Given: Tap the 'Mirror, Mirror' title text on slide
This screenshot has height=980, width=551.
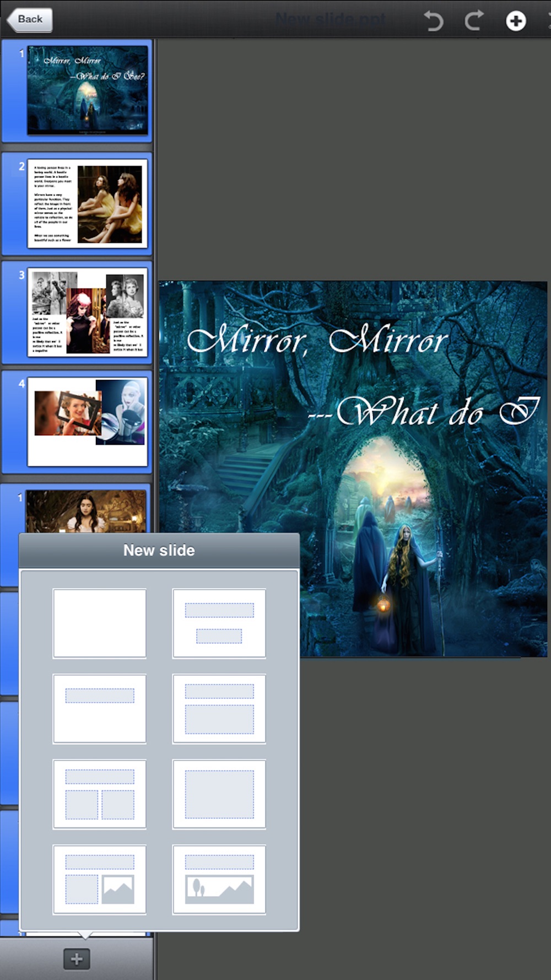Looking at the screenshot, I should [317, 340].
